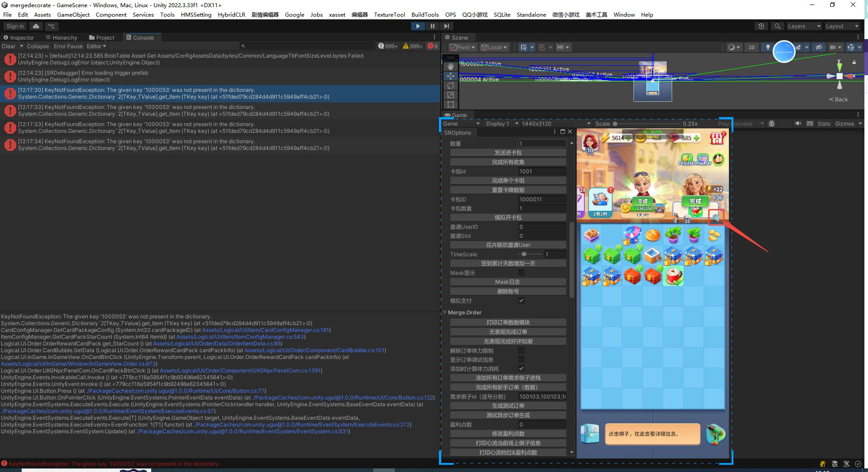Open the BuildTools menu
Viewport: 868px width, 472px height.
click(425, 14)
